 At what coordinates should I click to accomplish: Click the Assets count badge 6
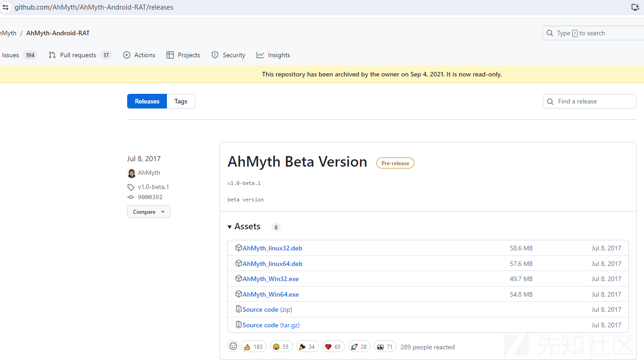(x=276, y=227)
